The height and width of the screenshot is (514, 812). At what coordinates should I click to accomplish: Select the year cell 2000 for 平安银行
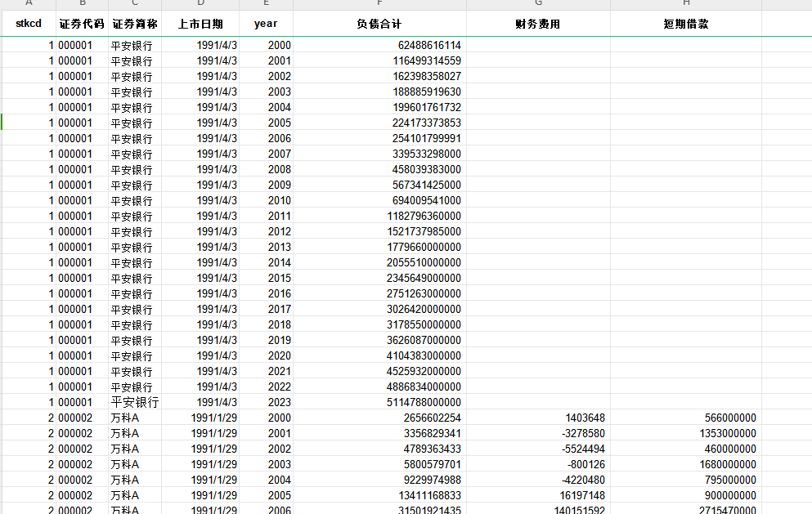[267, 45]
